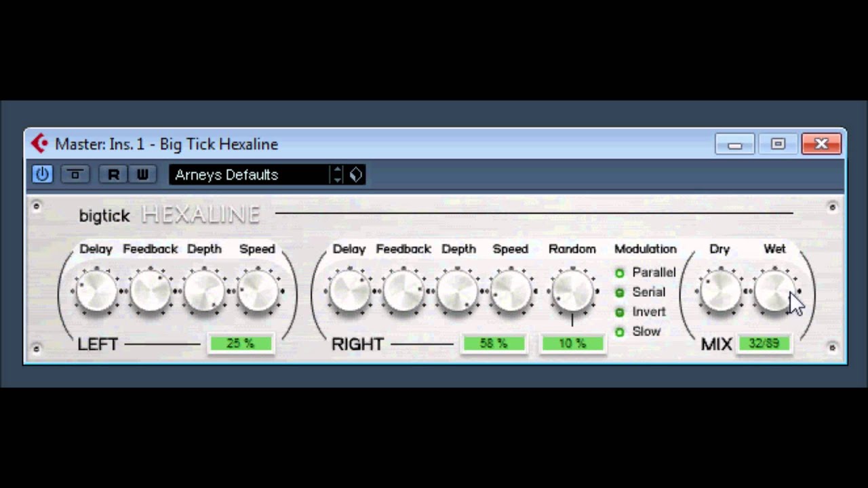Click the bigtick logo text
The image size is (868, 488).
(x=104, y=216)
